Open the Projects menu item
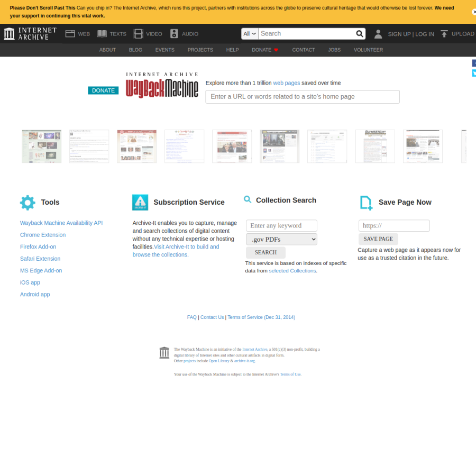Image resolution: width=476 pixels, height=476 pixels. [x=200, y=50]
